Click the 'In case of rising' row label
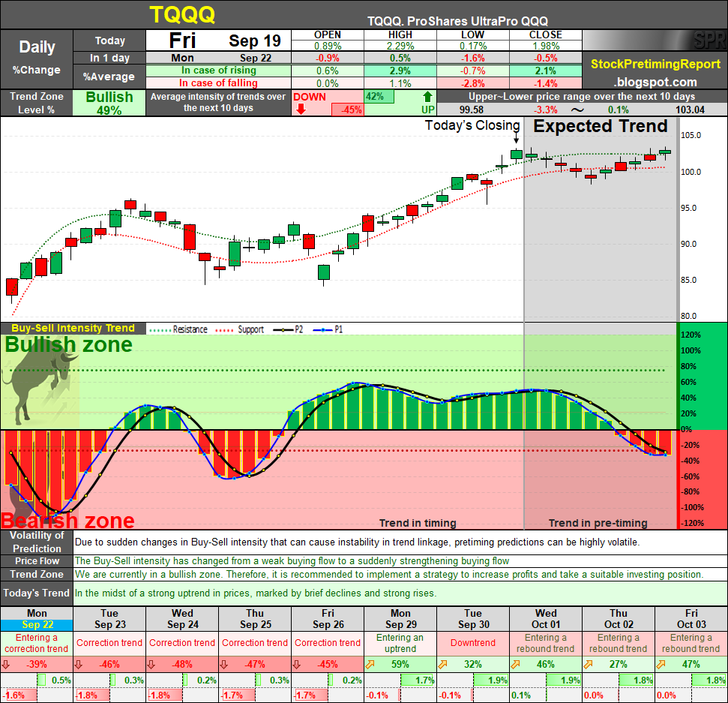Image resolution: width=728 pixels, height=703 pixels. pyautogui.click(x=219, y=71)
